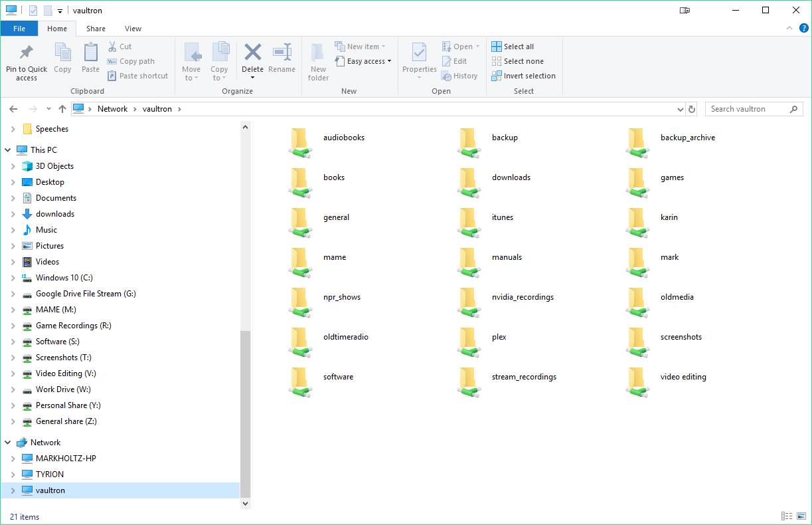
Task: Click Invert selection in the ribbon
Action: 523,76
